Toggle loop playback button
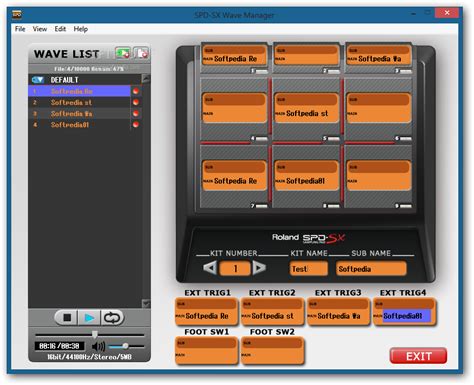 [112, 318]
